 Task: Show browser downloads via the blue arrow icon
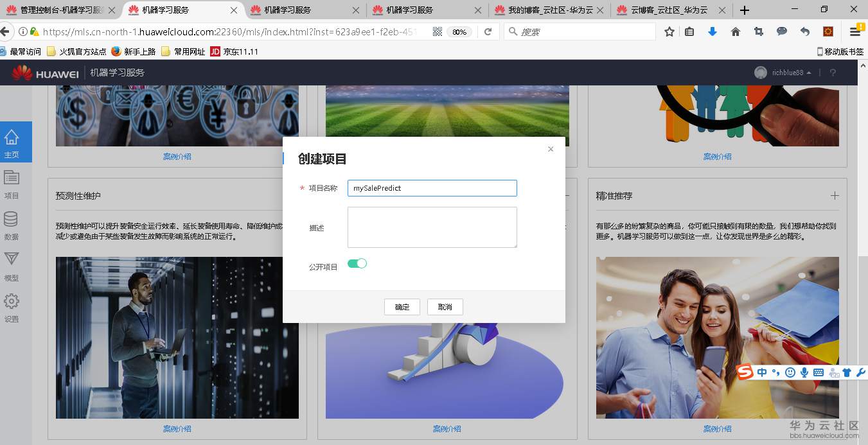pos(713,31)
